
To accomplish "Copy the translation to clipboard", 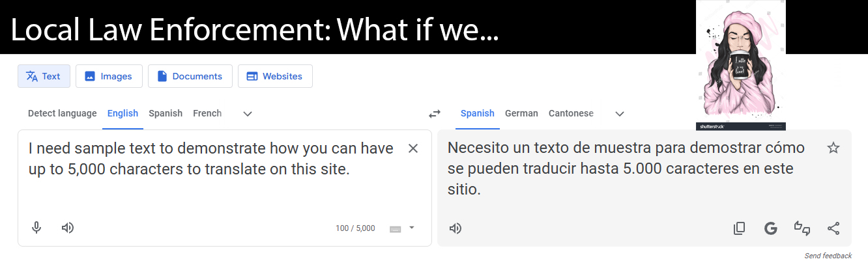I will (x=739, y=228).
